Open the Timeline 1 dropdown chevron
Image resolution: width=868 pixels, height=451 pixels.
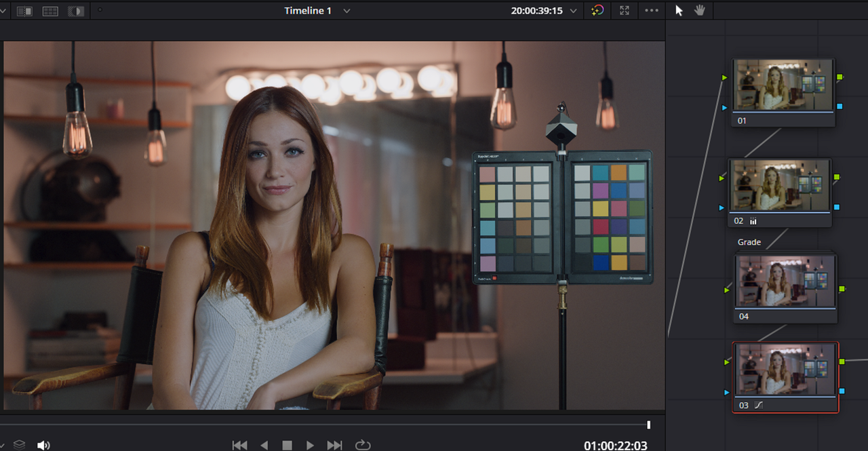click(x=347, y=11)
